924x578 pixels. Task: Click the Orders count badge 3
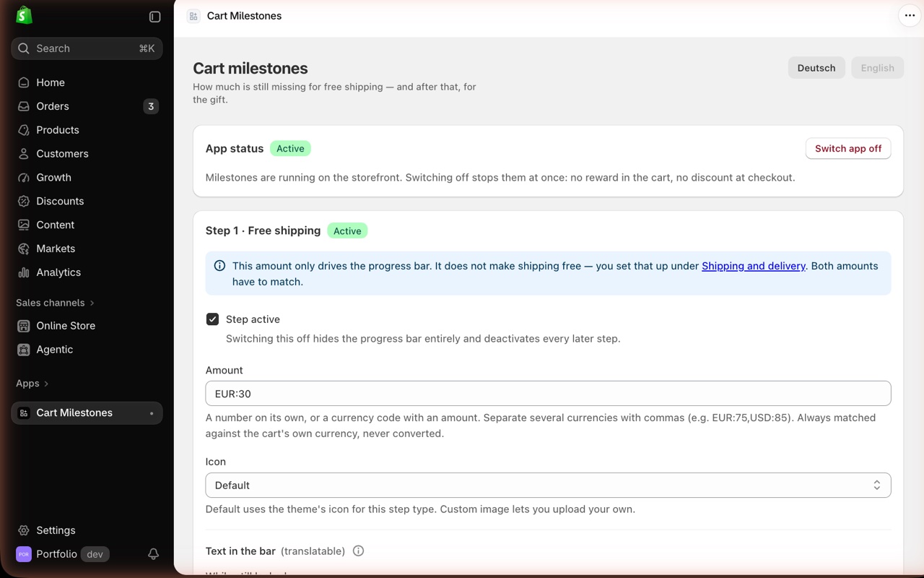click(151, 106)
